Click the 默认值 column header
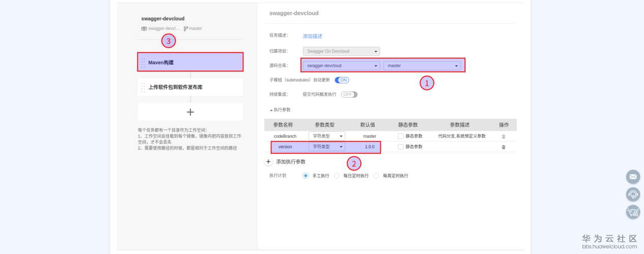 pyautogui.click(x=367, y=125)
